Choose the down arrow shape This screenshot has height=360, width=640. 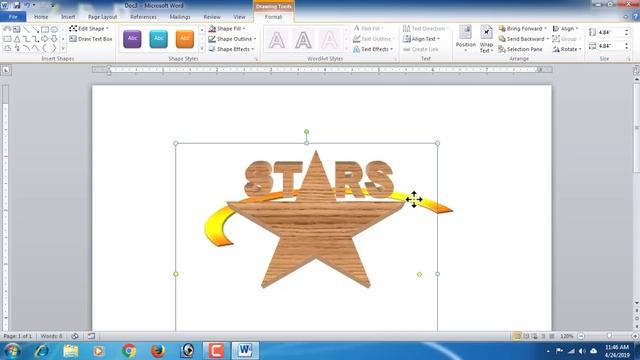(x=54, y=39)
